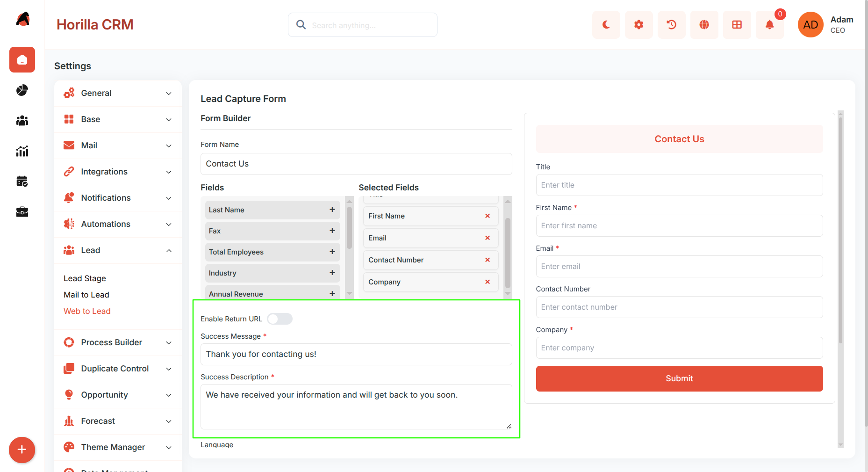Click the Horilla CRM logo title
Image resolution: width=868 pixels, height=472 pixels.
[95, 25]
